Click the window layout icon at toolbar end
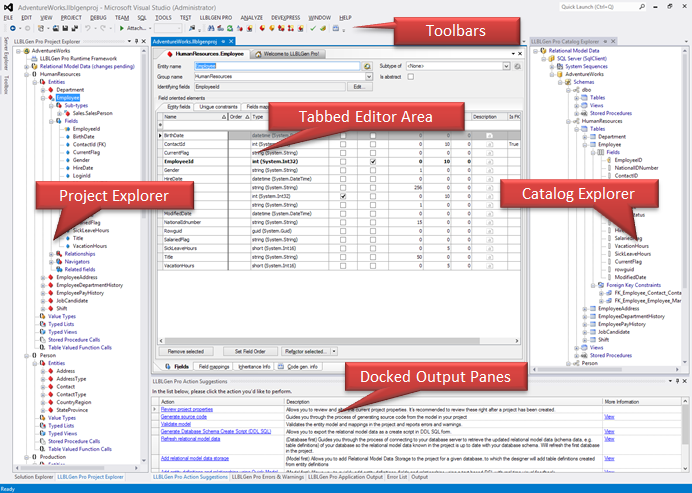 (x=335, y=28)
